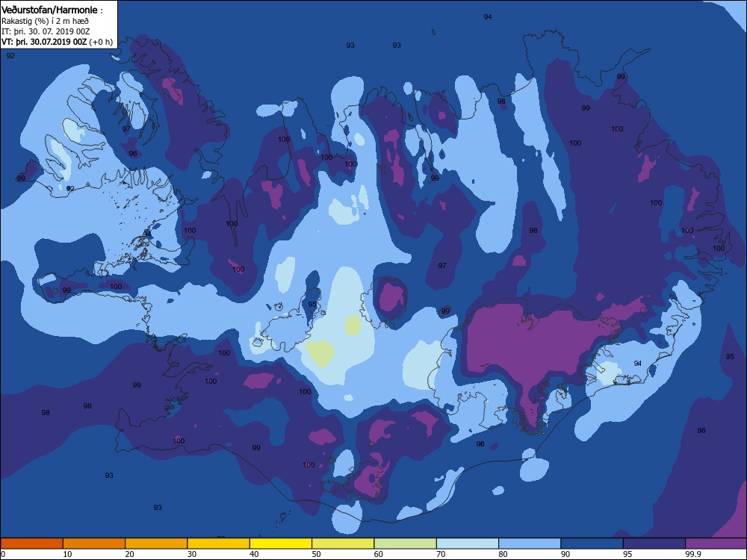Select the medium blue 90–95 legend swatch
Viewport: 747px width, 560px height.
[592, 544]
